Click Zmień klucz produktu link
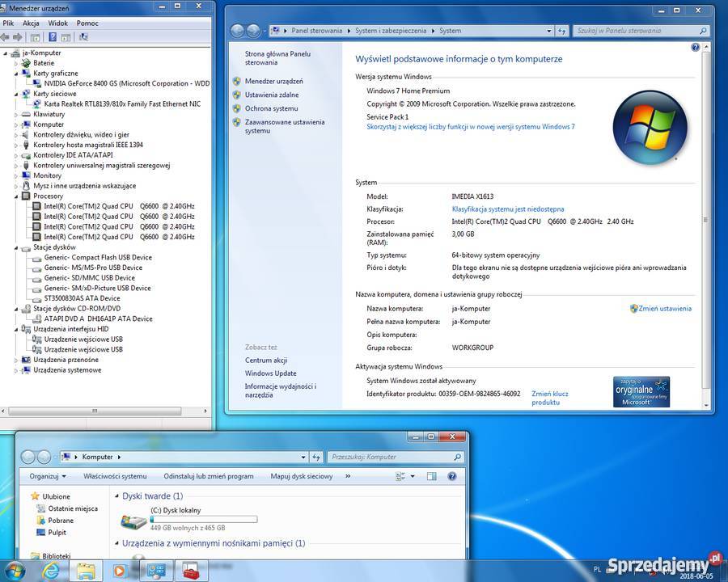The width and height of the screenshot is (728, 582). [550, 398]
